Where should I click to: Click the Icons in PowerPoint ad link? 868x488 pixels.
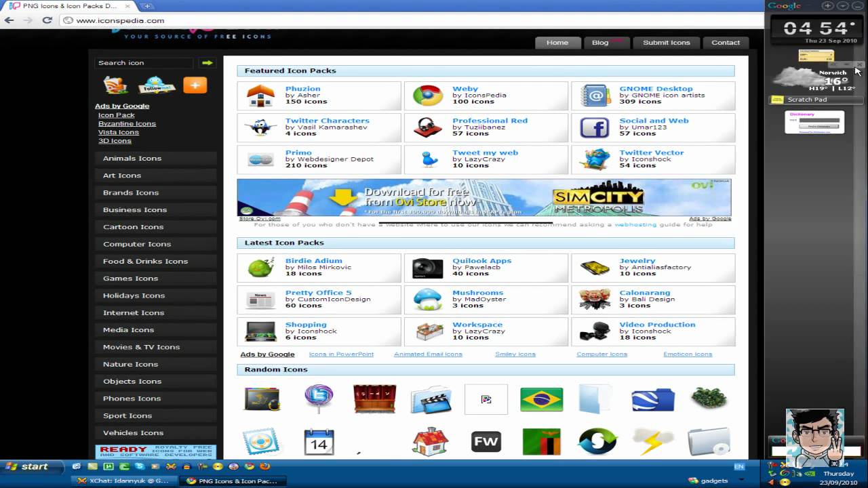[x=341, y=354]
